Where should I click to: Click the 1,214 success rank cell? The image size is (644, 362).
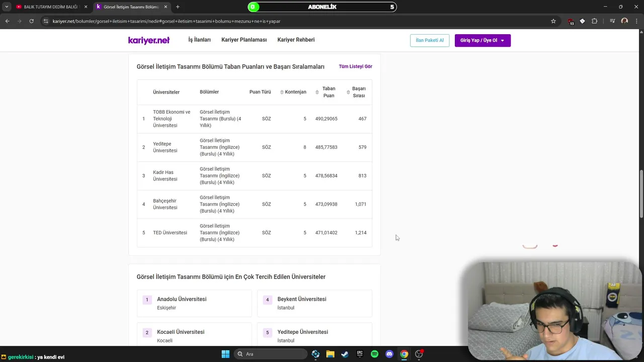(360, 233)
